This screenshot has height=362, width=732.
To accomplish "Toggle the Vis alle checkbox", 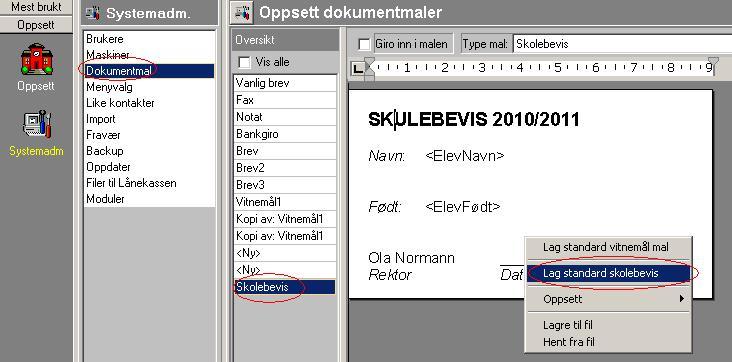I will [x=244, y=62].
